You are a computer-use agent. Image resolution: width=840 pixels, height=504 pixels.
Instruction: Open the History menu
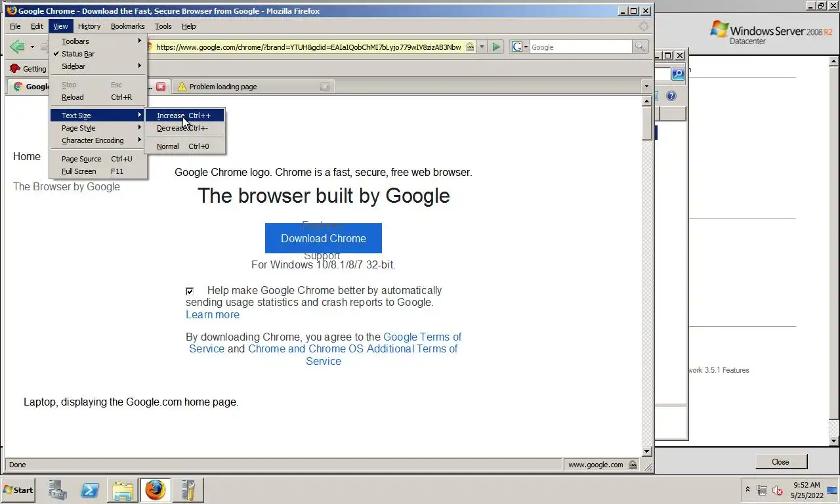89,26
